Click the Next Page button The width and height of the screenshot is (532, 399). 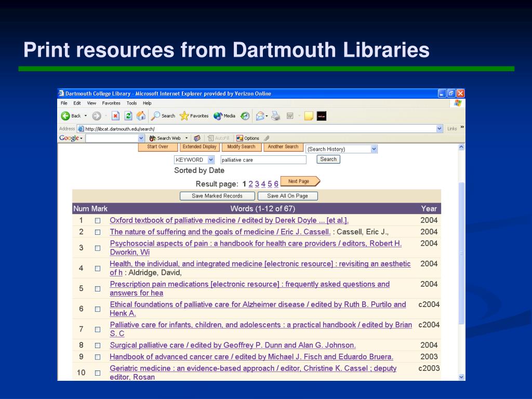tap(300, 181)
